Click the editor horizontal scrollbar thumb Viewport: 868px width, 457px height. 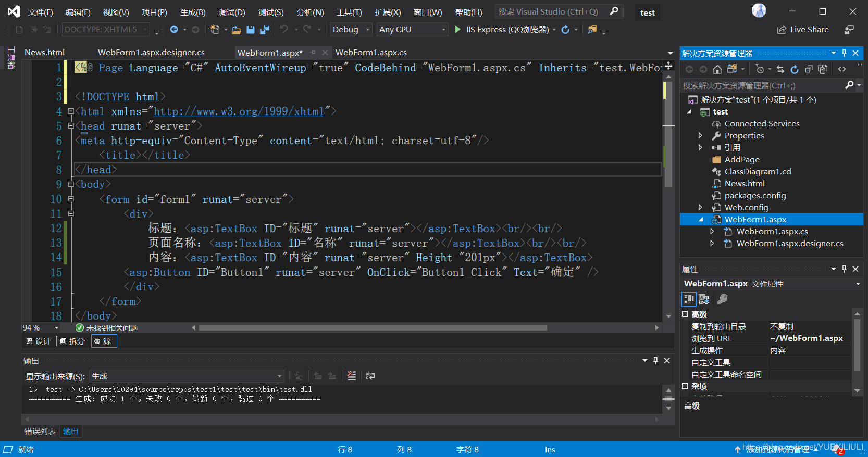[x=373, y=328]
